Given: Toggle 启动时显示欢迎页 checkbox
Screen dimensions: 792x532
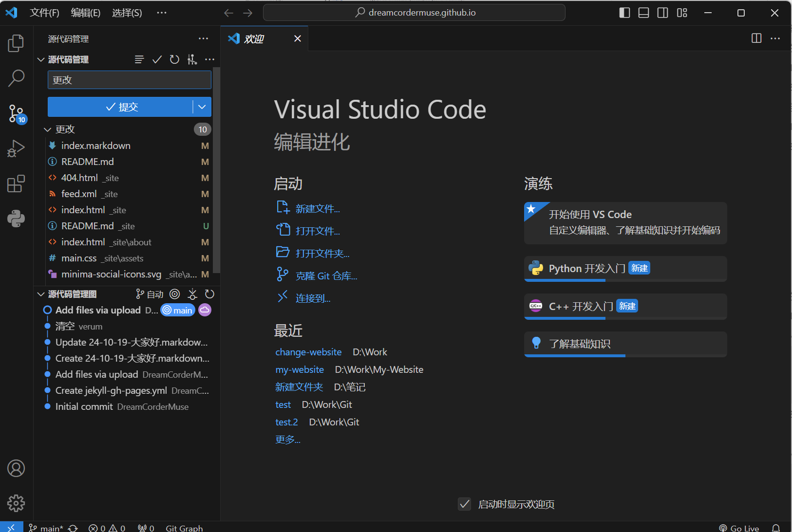Looking at the screenshot, I should click(465, 504).
